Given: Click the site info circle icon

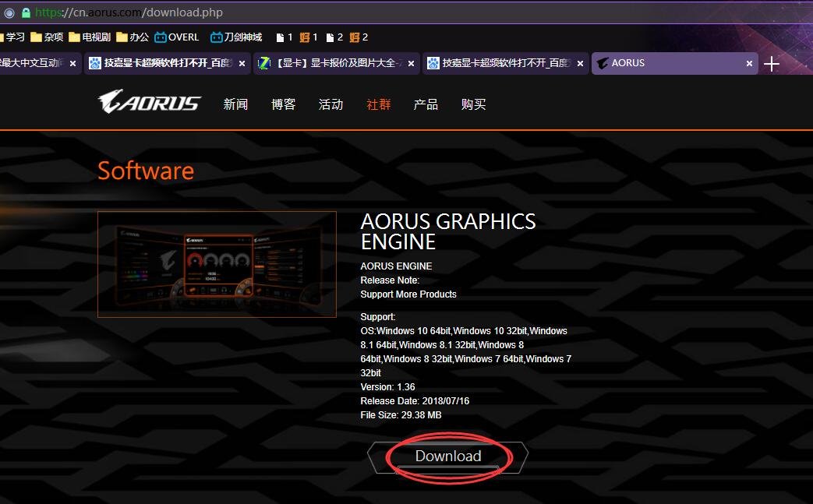Looking at the screenshot, I should tap(9, 12).
